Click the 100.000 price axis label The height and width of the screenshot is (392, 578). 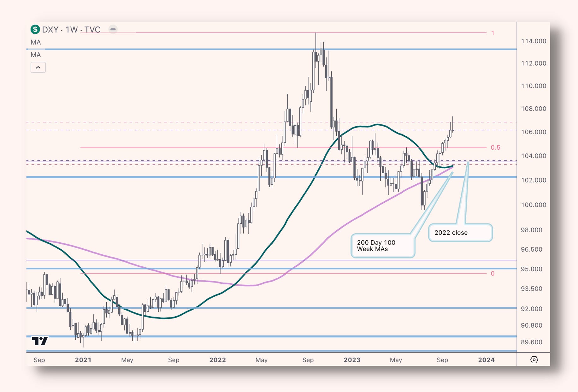[534, 205]
